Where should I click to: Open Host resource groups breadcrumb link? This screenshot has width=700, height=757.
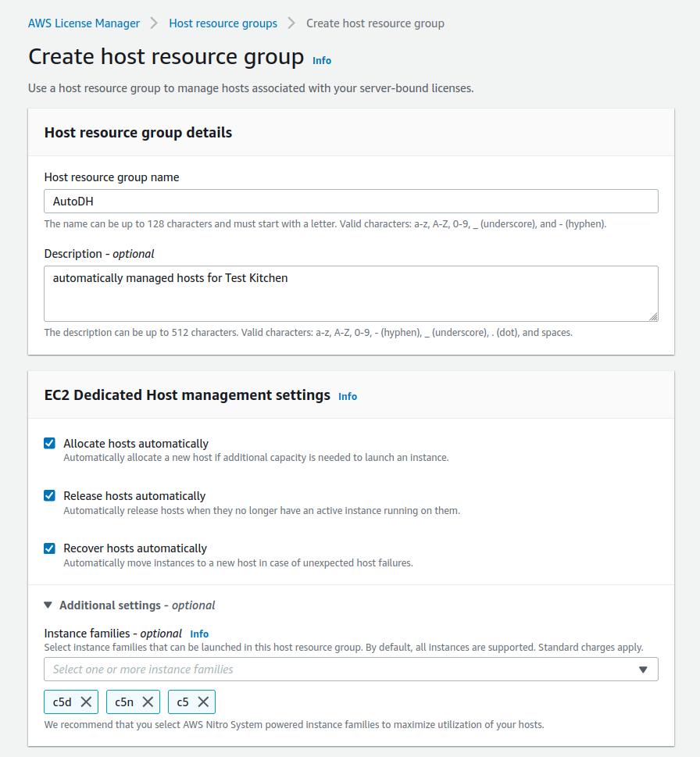click(x=223, y=23)
